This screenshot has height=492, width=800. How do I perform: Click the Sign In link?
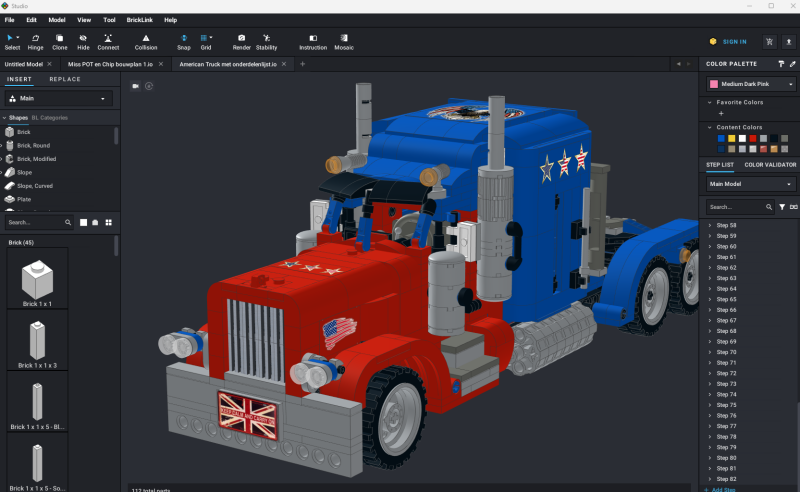tap(728, 42)
